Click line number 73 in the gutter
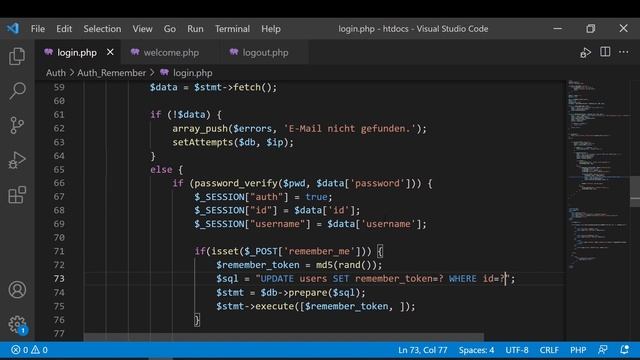 pyautogui.click(x=59, y=278)
